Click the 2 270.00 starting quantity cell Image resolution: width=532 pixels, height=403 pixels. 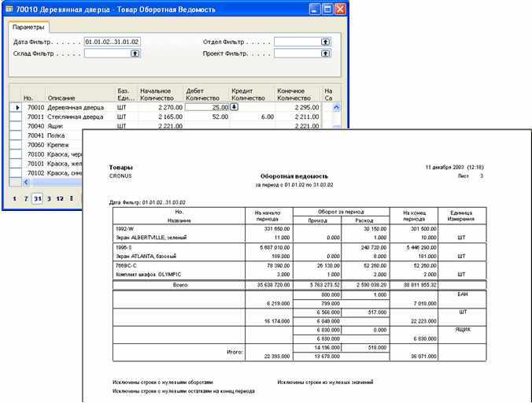coord(161,107)
